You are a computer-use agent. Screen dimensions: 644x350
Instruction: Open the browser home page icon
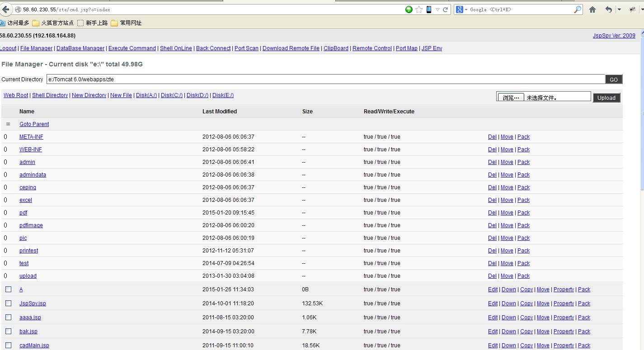(592, 9)
